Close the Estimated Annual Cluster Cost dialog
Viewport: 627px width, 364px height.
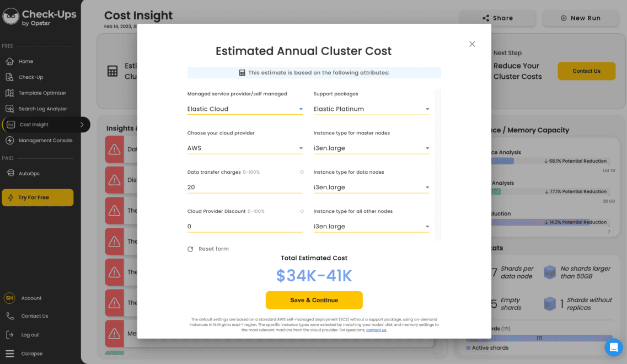[x=472, y=44]
